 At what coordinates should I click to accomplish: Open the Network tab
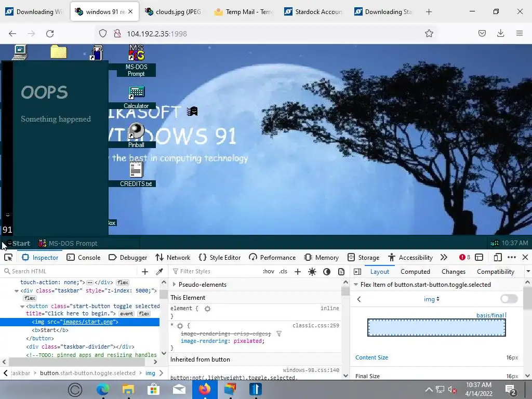(172, 258)
